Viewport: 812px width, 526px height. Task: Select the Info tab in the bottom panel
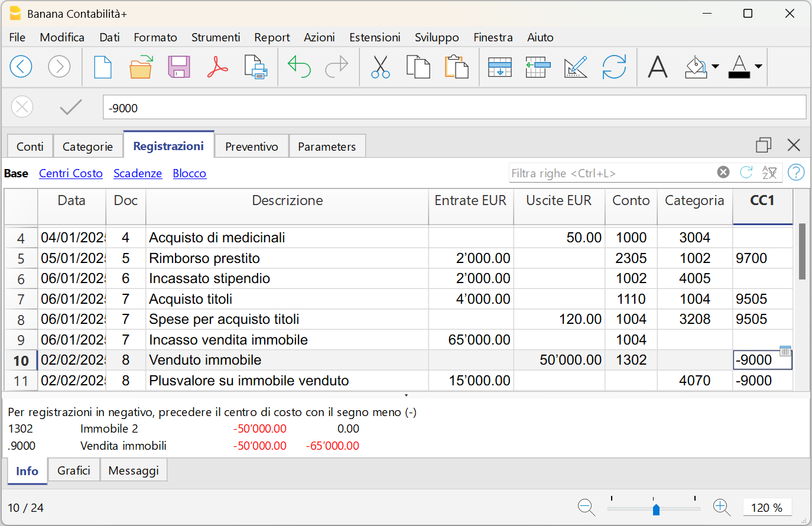pos(27,471)
